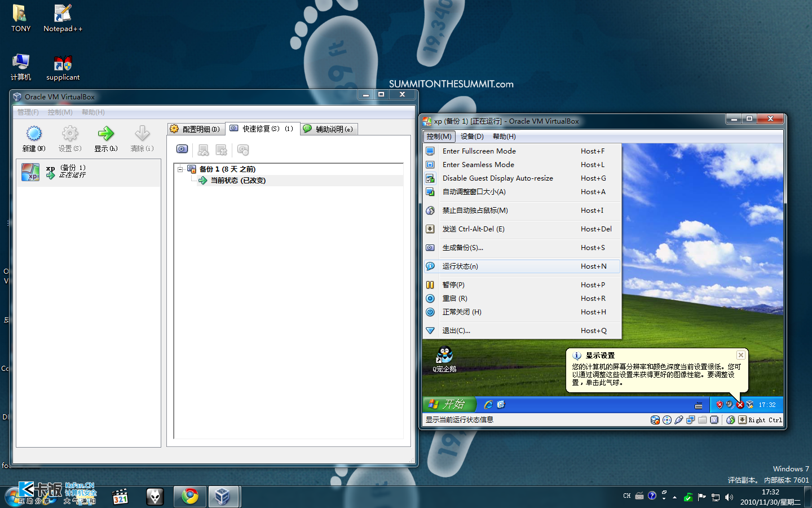Click the hard disk activity status icon

point(655,420)
